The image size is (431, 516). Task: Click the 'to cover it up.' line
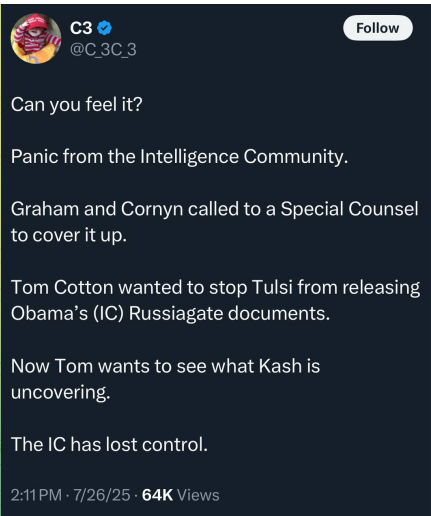coord(69,235)
